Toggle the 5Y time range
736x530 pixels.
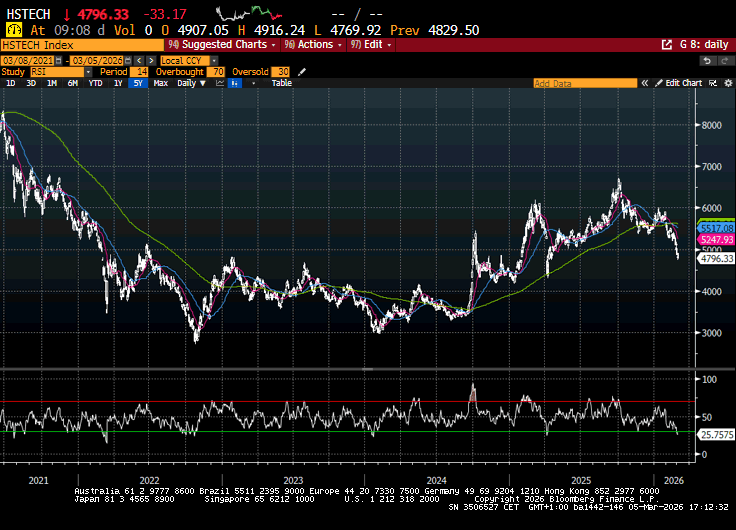pyautogui.click(x=136, y=83)
